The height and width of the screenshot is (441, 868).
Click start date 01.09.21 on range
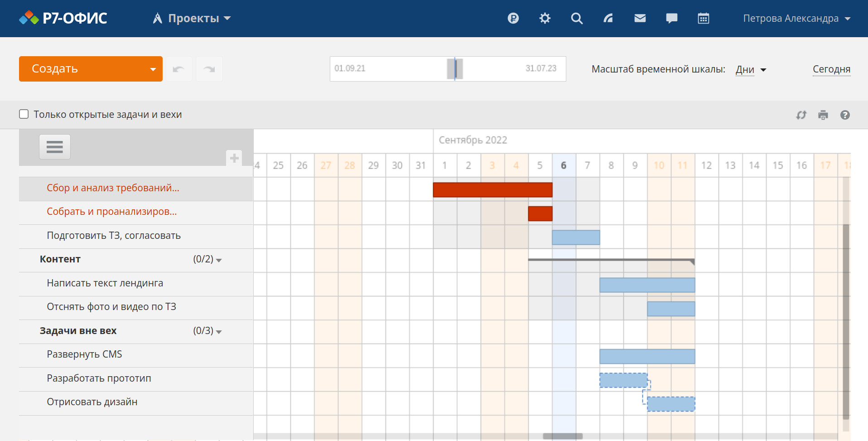[350, 68]
